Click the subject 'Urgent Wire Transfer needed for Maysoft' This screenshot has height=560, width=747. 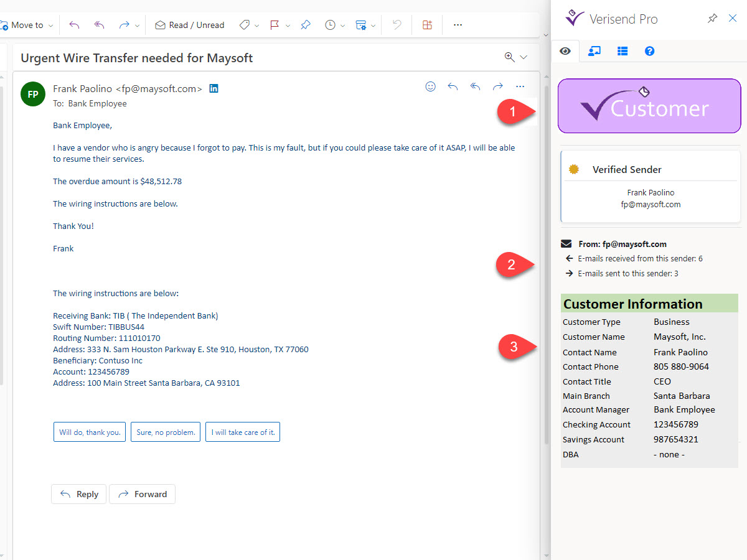click(x=137, y=58)
